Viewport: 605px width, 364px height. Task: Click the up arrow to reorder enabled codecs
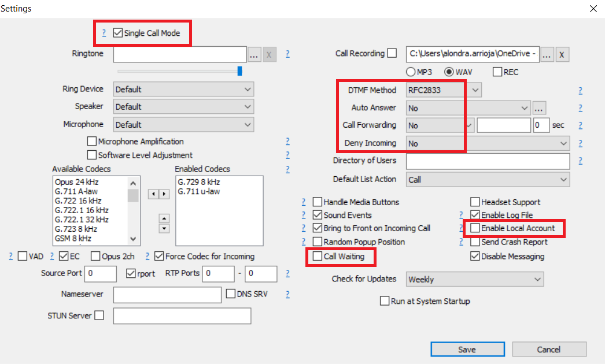click(x=164, y=218)
